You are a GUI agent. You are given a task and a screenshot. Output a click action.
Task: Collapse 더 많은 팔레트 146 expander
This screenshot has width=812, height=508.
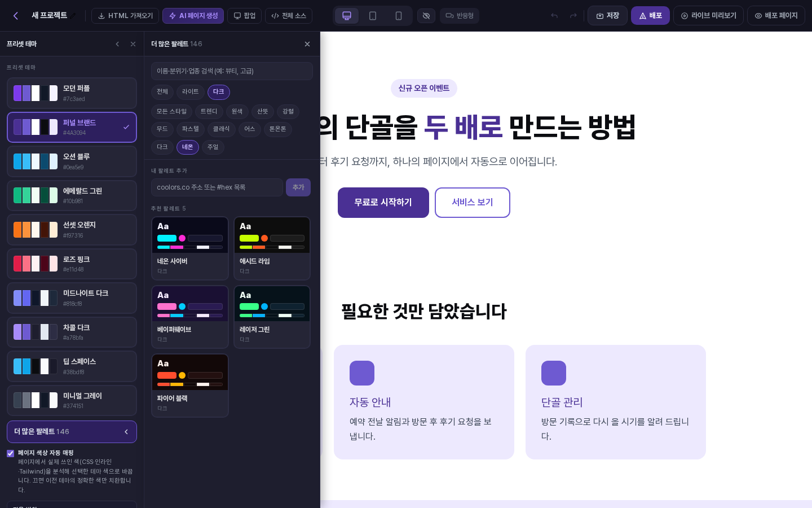pos(72,432)
